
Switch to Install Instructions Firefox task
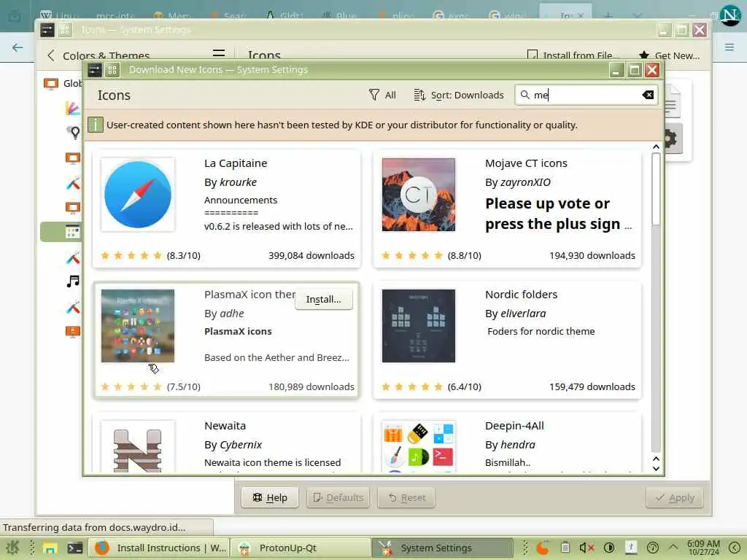160,548
